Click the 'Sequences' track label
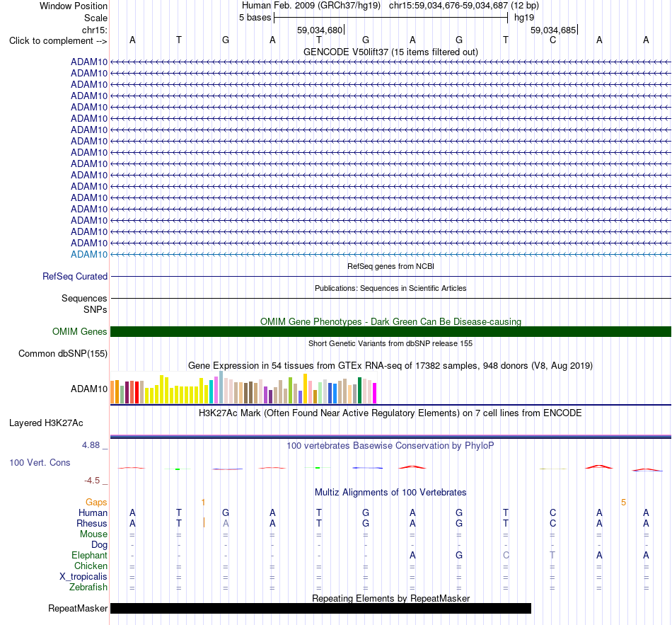Viewport: 672px width, 625px height. (84, 298)
